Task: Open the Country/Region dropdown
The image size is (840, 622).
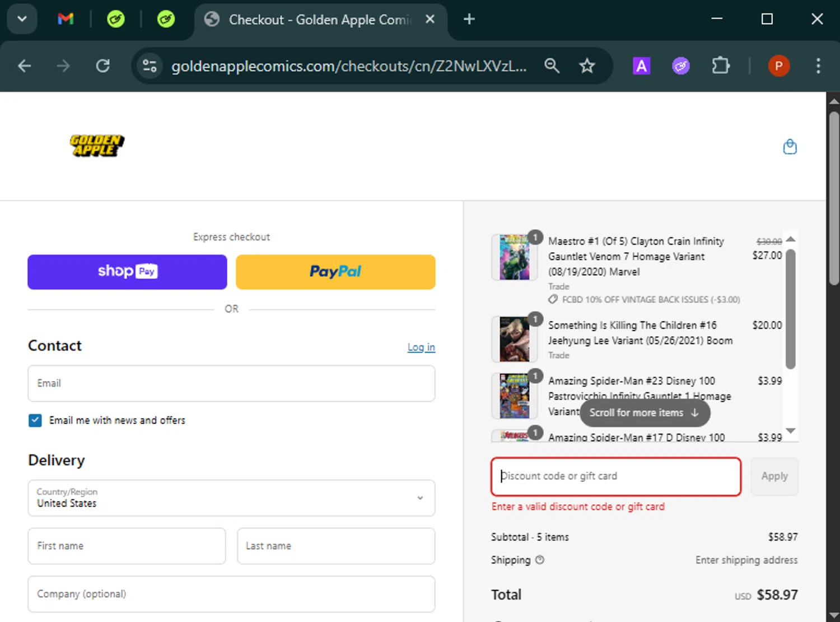Action: pos(231,498)
